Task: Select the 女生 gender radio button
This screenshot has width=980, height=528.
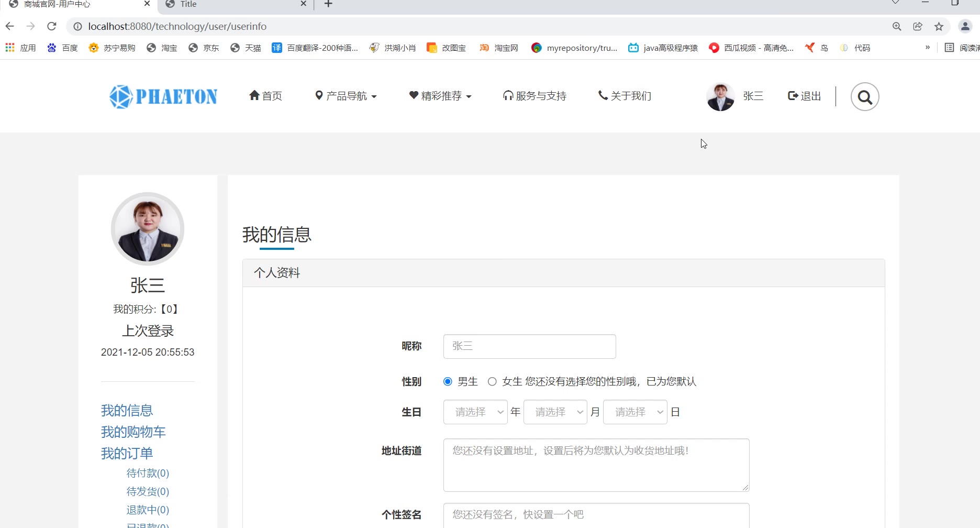Action: (x=492, y=381)
